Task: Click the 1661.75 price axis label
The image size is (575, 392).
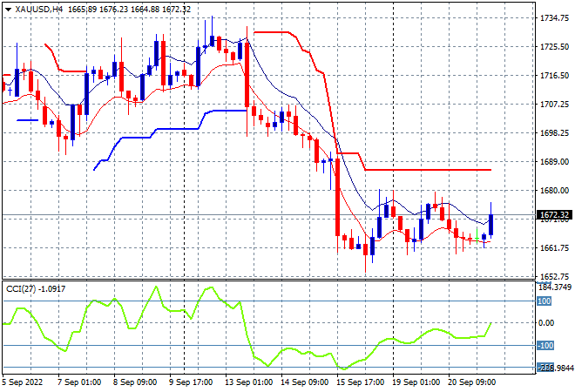Action: [x=554, y=248]
